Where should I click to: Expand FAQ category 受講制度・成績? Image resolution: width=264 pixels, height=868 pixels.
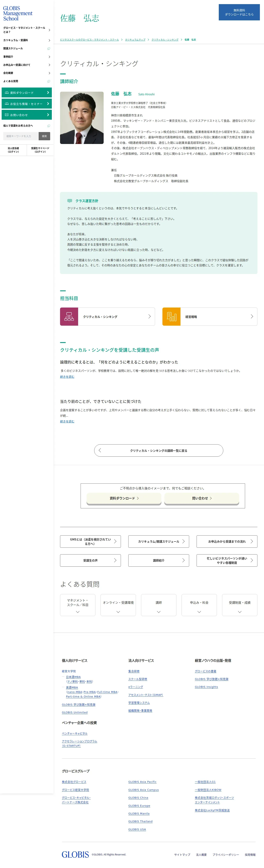pos(240,605)
